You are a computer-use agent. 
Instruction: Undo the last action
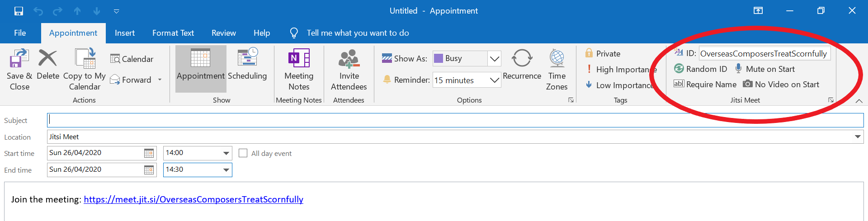tap(38, 11)
